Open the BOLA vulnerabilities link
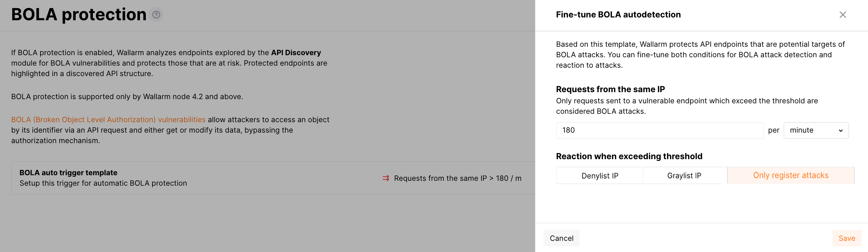Image resolution: width=868 pixels, height=252 pixels. click(x=108, y=120)
